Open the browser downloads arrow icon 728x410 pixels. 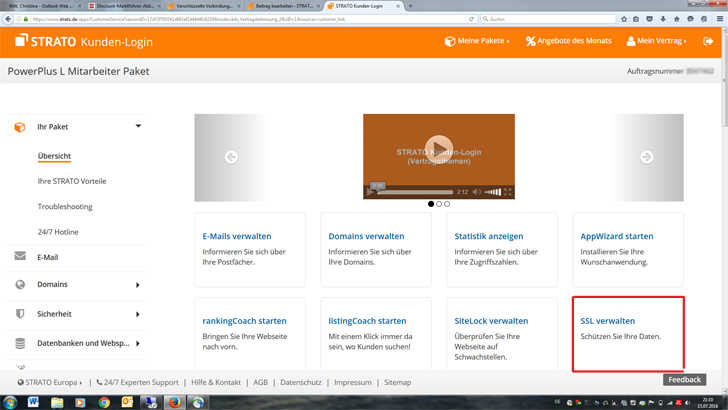tap(663, 19)
